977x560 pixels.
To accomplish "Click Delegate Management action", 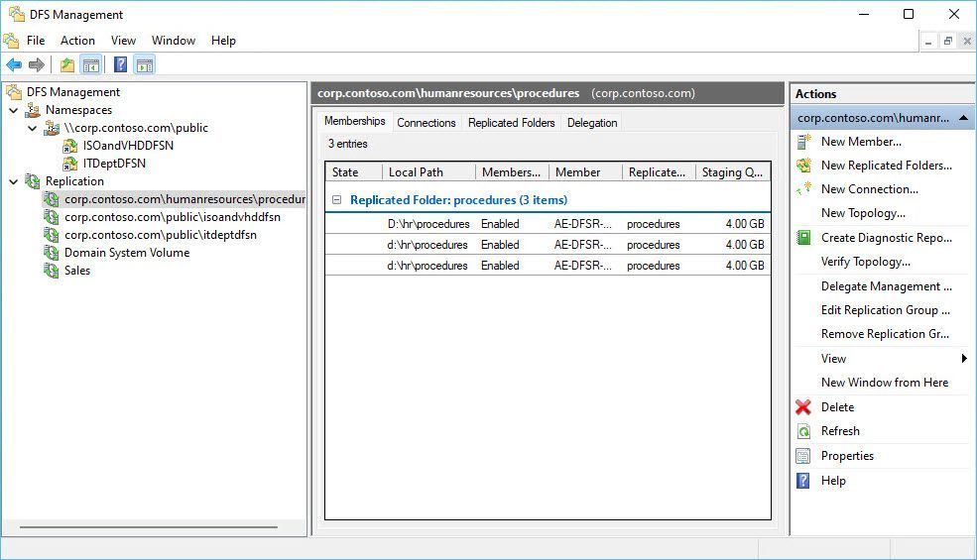I will pyautogui.click(x=886, y=286).
